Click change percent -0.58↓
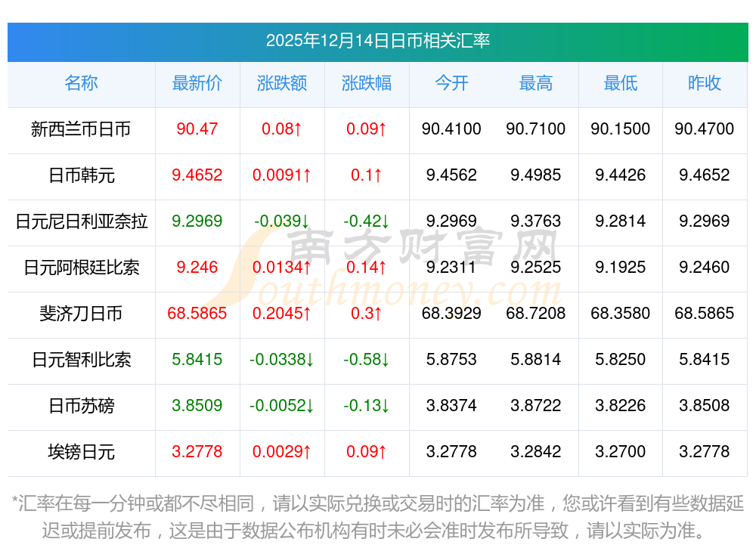756x554 pixels. (x=367, y=359)
